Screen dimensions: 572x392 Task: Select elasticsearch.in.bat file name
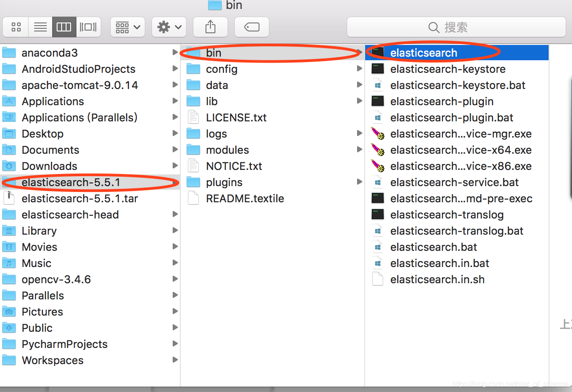pyautogui.click(x=440, y=263)
